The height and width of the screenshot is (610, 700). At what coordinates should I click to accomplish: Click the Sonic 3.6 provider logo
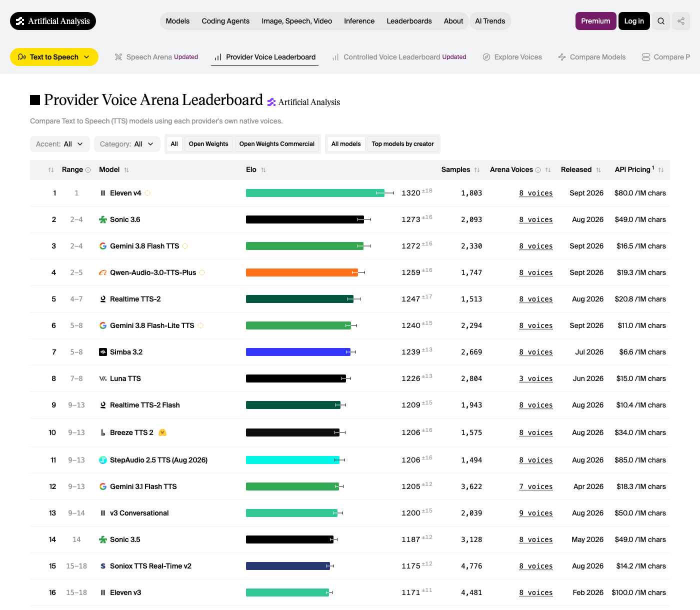point(103,219)
